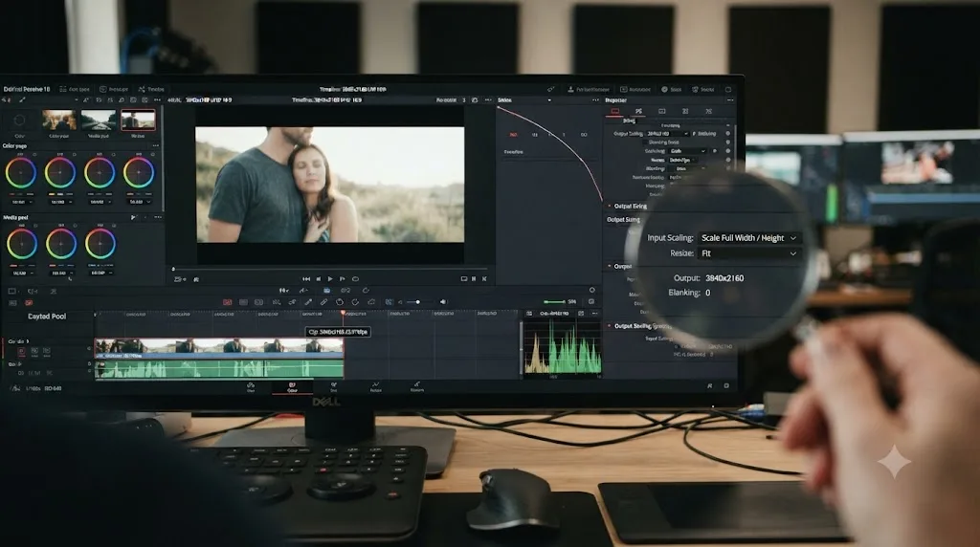Screen dimensions: 980x547
Task: Click small icon at bottom-right of inspector
Action: click(726, 386)
